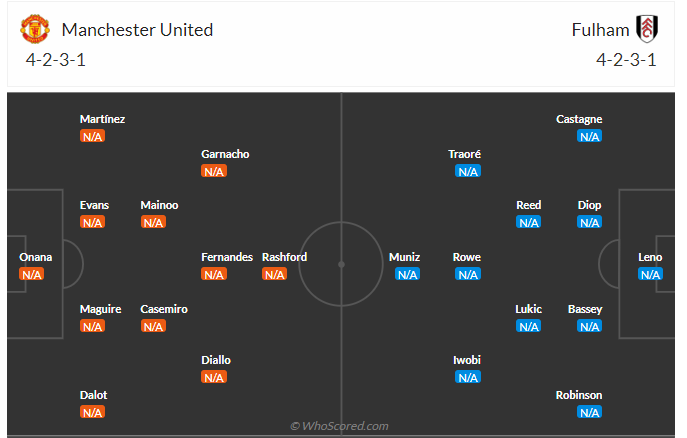Open the Manchester United team name link
Image resolution: width=687 pixels, height=438 pixels.
coord(137,30)
